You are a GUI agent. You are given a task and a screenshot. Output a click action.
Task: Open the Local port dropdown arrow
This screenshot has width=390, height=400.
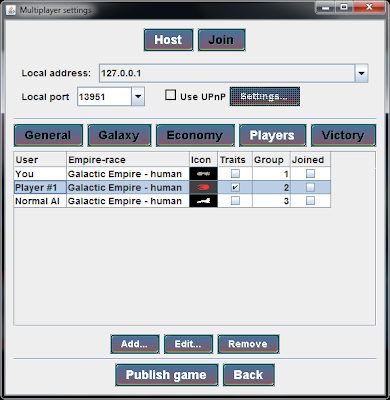click(x=138, y=97)
